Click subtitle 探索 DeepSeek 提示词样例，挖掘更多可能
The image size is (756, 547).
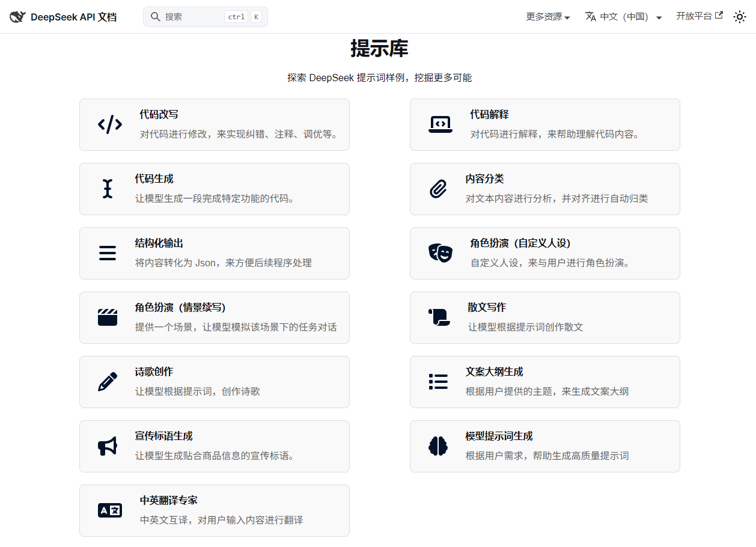tap(379, 78)
